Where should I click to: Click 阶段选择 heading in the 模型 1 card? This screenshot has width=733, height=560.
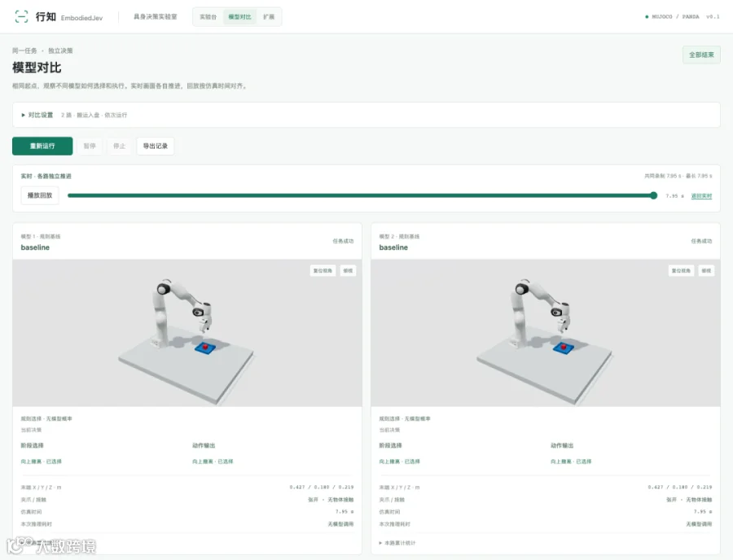coord(33,445)
